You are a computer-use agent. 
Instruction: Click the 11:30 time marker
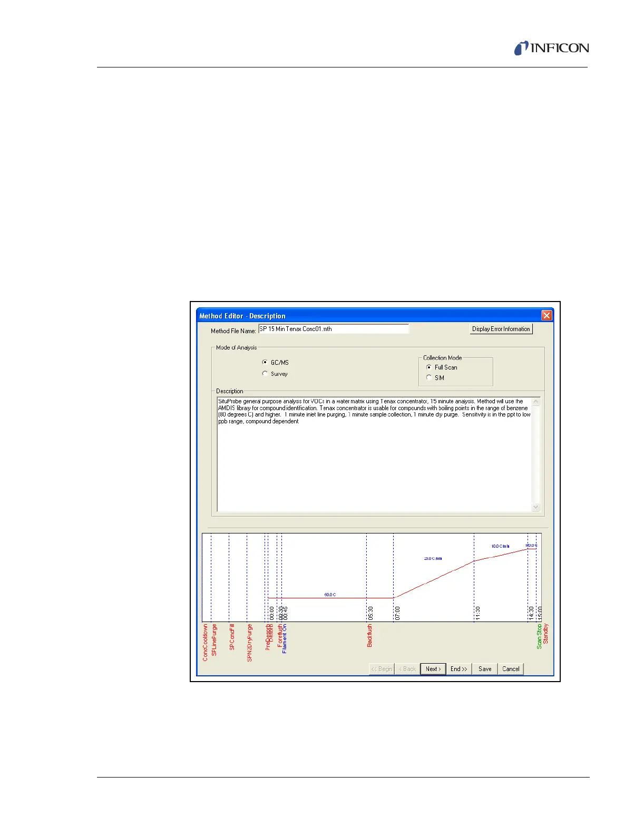(x=478, y=613)
